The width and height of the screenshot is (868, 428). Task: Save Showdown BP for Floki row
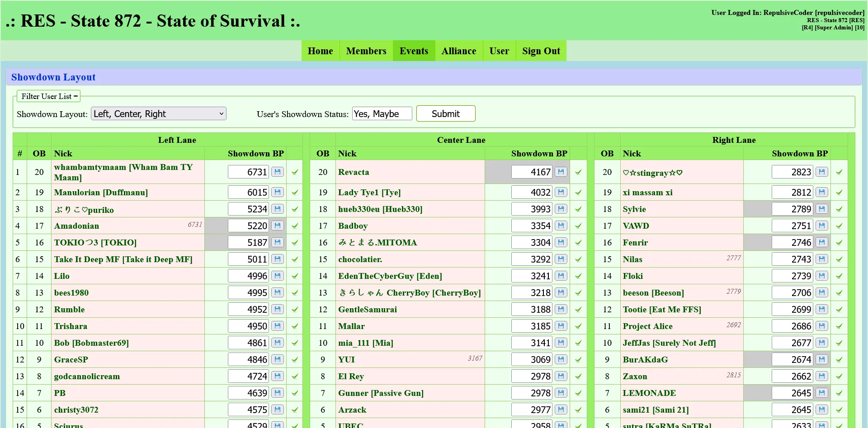822,276
